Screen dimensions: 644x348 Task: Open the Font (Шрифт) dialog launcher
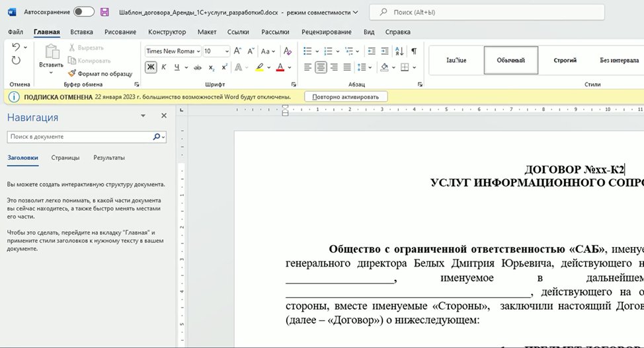(x=294, y=84)
